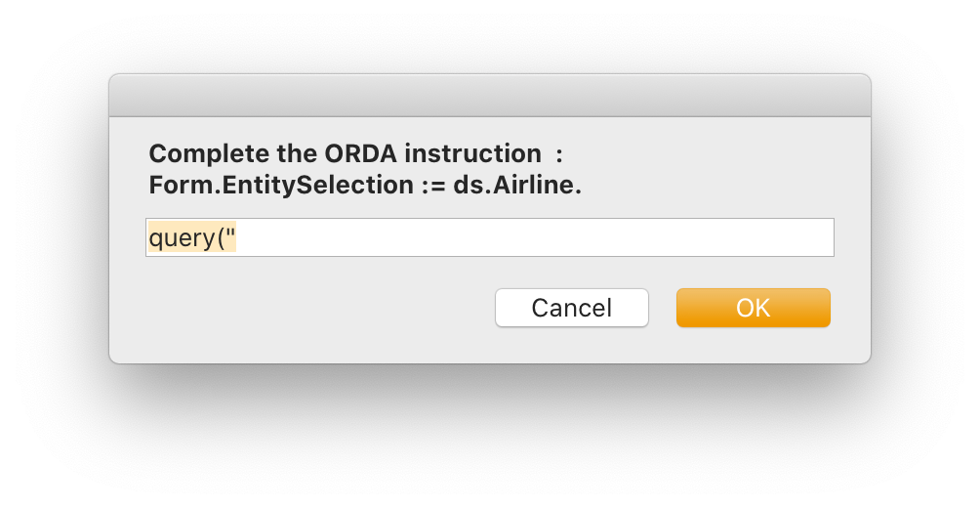Validate the query entry via OK
Screen dimensions: 980x508
click(x=754, y=308)
